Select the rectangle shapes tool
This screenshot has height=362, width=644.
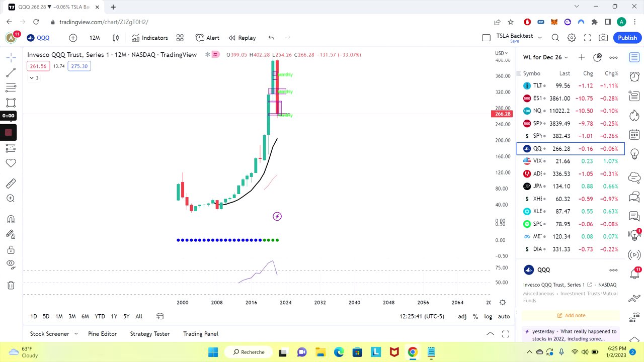tap(11, 103)
